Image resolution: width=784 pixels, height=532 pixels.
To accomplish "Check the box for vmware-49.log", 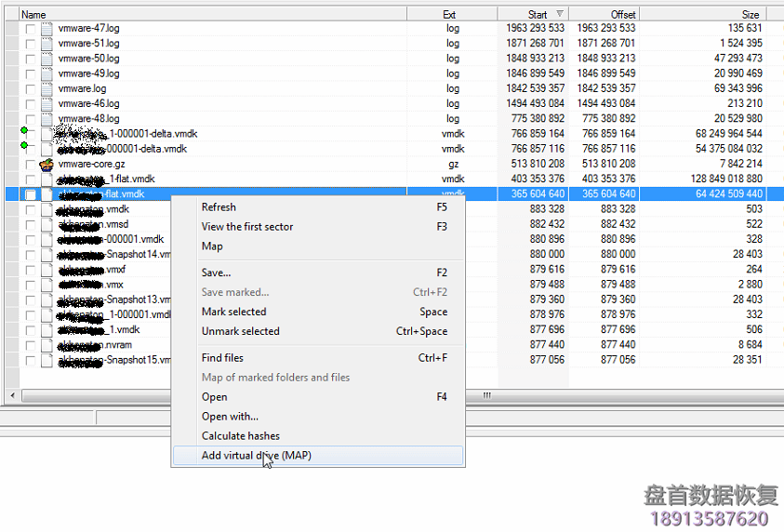I will tap(31, 74).
